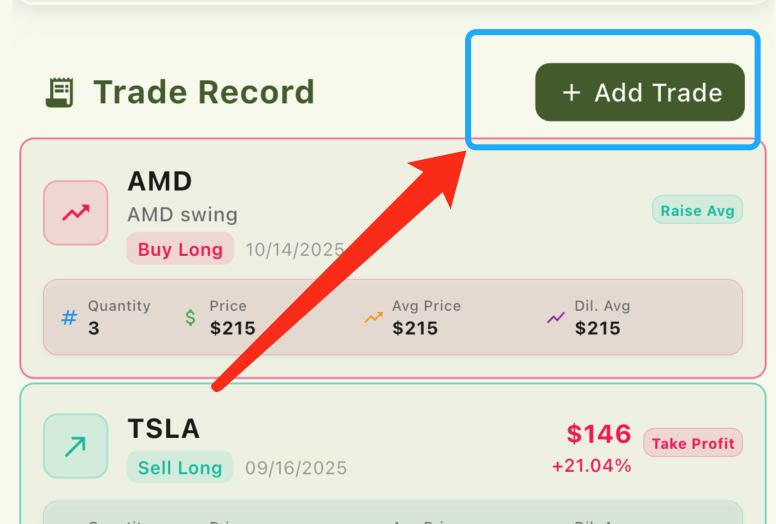776x524 pixels.
Task: Click the +21.04% gain percentage
Action: 591,466
